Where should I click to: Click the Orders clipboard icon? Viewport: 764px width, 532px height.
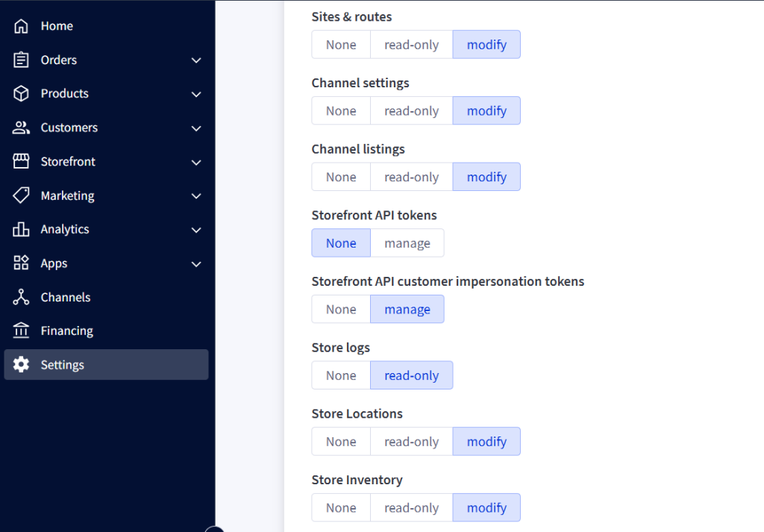[x=21, y=60]
